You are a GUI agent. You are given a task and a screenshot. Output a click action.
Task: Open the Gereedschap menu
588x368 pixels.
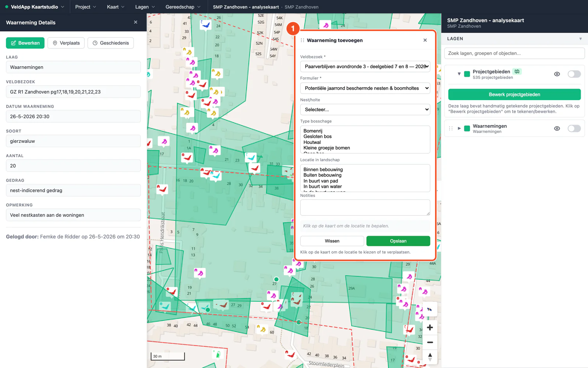click(x=183, y=7)
